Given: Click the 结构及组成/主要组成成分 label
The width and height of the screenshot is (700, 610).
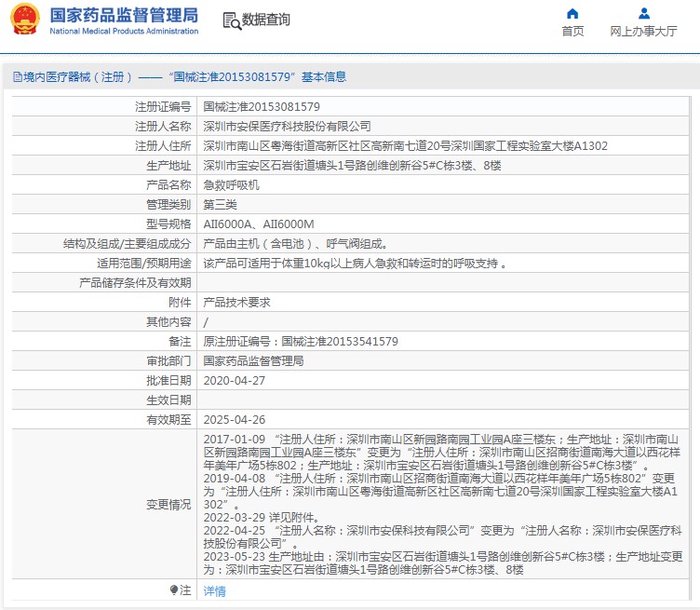Looking at the screenshot, I should (128, 244).
